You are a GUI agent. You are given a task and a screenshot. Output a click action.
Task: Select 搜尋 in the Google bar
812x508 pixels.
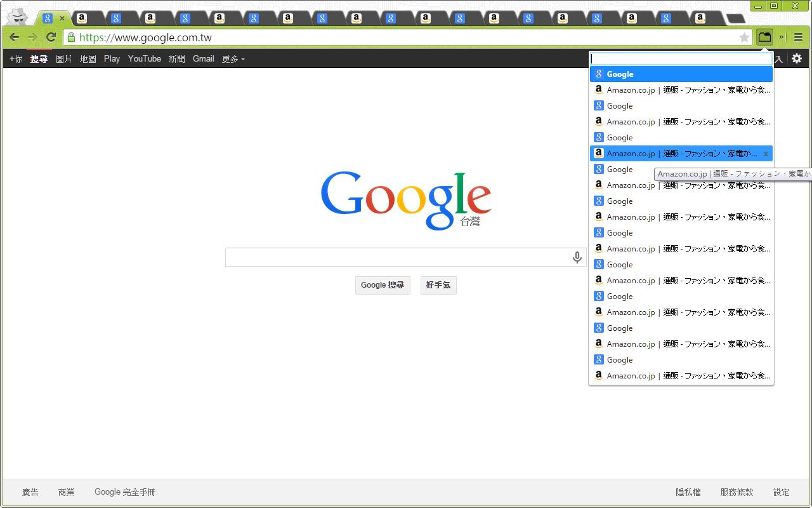39,58
